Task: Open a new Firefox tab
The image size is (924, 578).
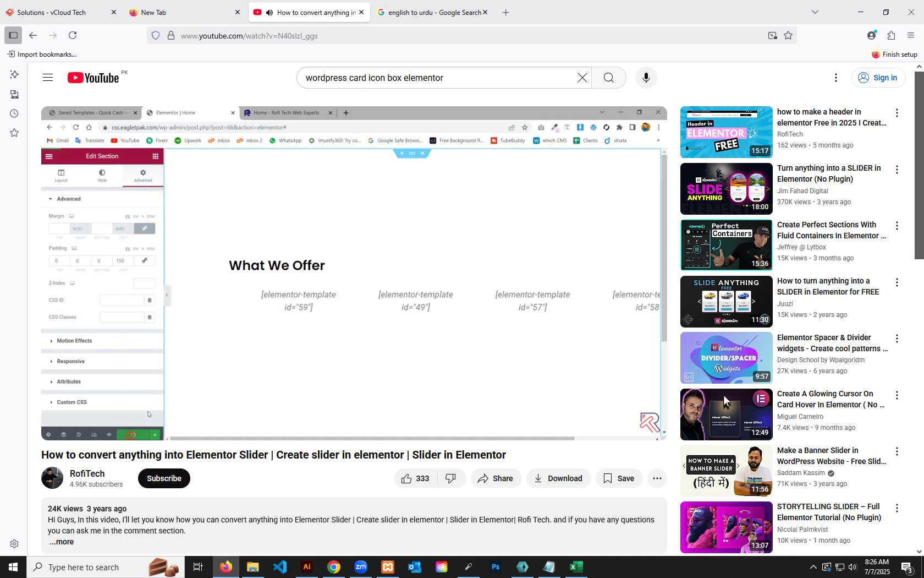Action: pyautogui.click(x=505, y=12)
